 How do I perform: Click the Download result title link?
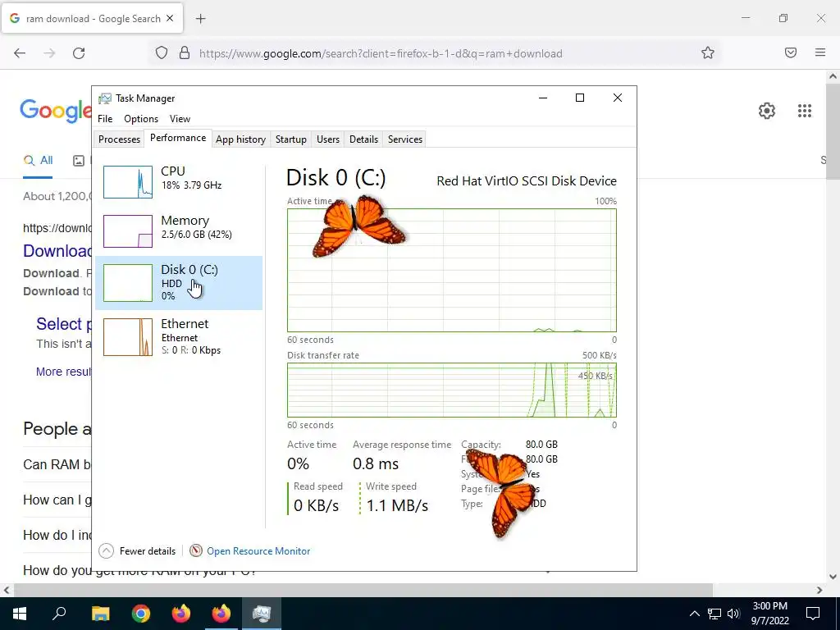[57, 251]
